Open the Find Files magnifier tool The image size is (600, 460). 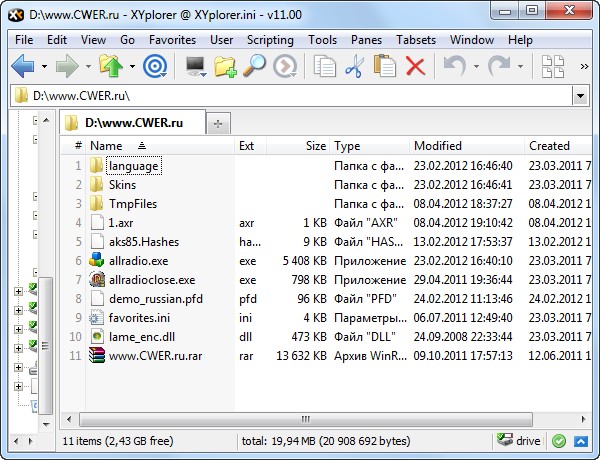tap(255, 67)
